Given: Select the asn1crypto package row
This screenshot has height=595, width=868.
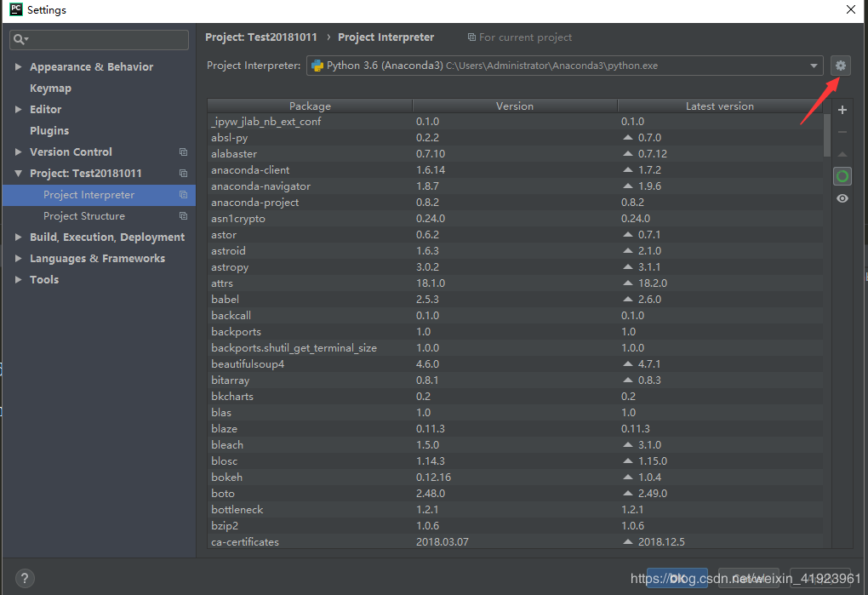Looking at the screenshot, I should 516,219.
